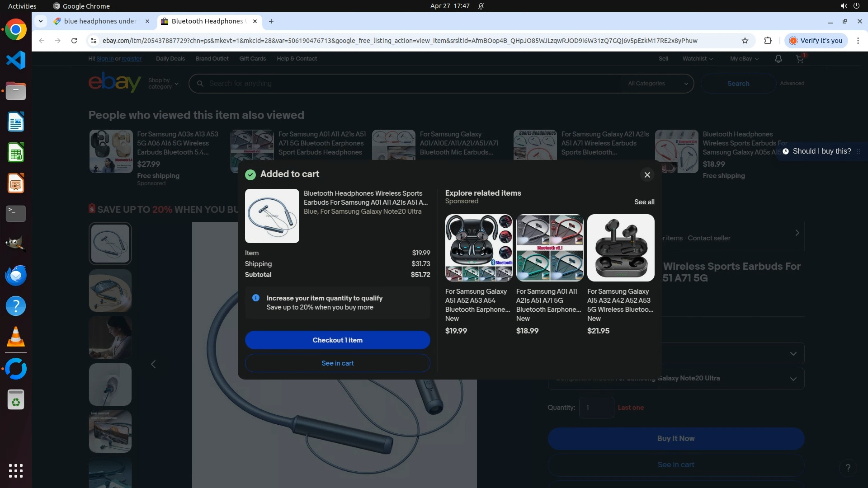Click See in cart in dialog

click(337, 363)
